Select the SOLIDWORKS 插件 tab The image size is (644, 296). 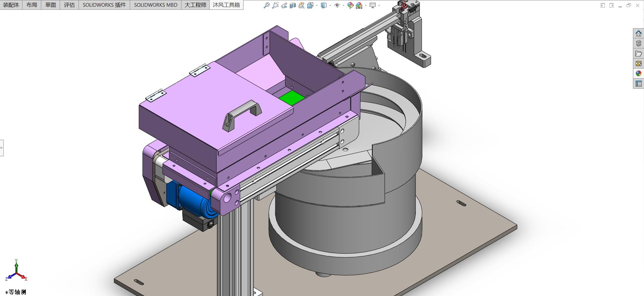pyautogui.click(x=104, y=5)
